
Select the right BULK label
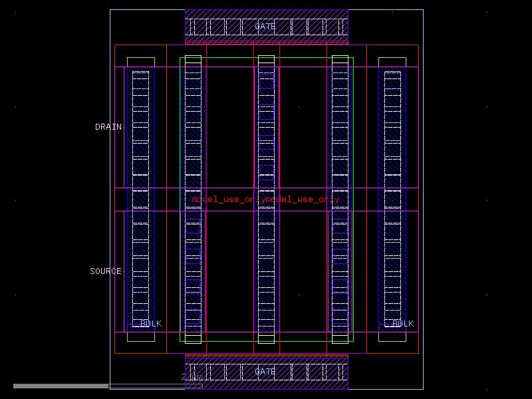(x=402, y=324)
